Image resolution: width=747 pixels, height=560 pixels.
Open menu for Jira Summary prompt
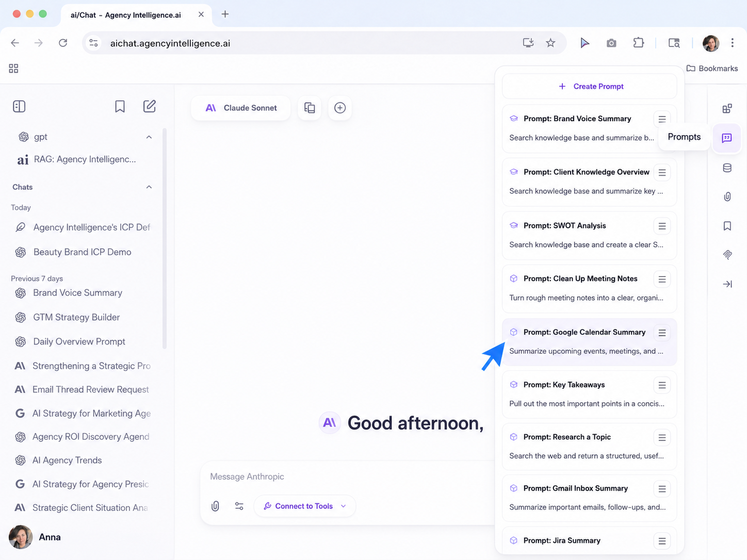coord(662,541)
